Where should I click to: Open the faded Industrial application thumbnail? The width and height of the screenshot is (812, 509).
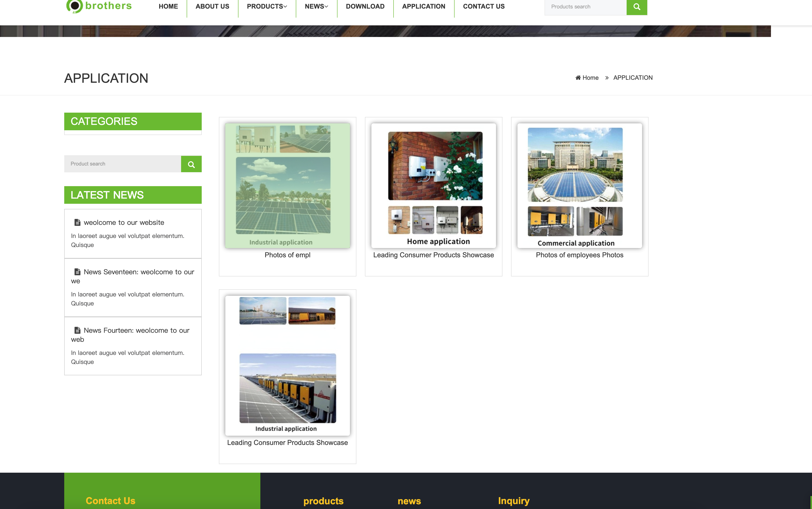click(287, 186)
